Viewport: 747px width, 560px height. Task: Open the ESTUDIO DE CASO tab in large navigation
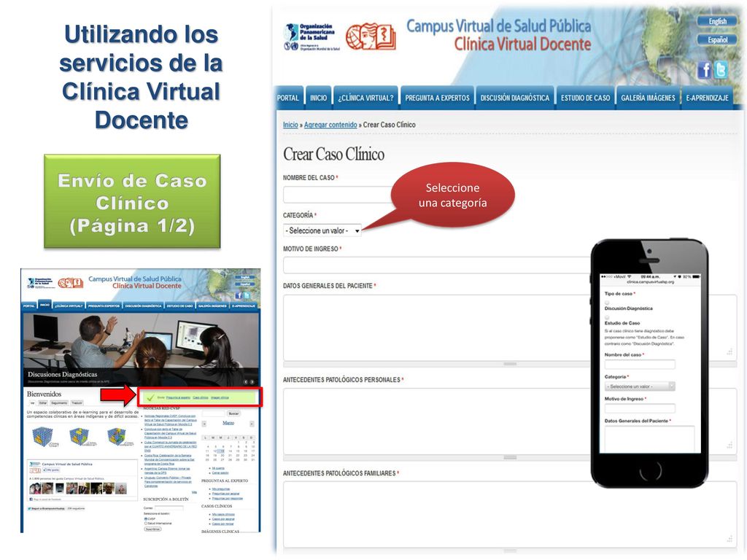(585, 98)
